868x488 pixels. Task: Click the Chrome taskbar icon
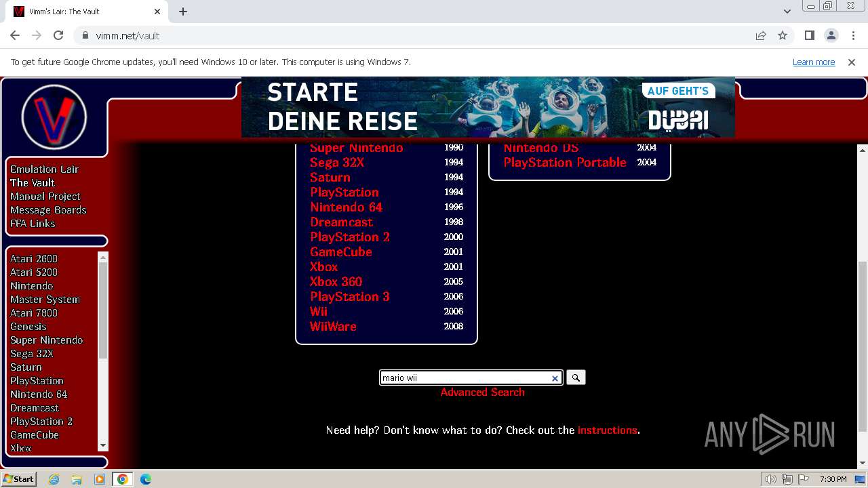point(123,479)
